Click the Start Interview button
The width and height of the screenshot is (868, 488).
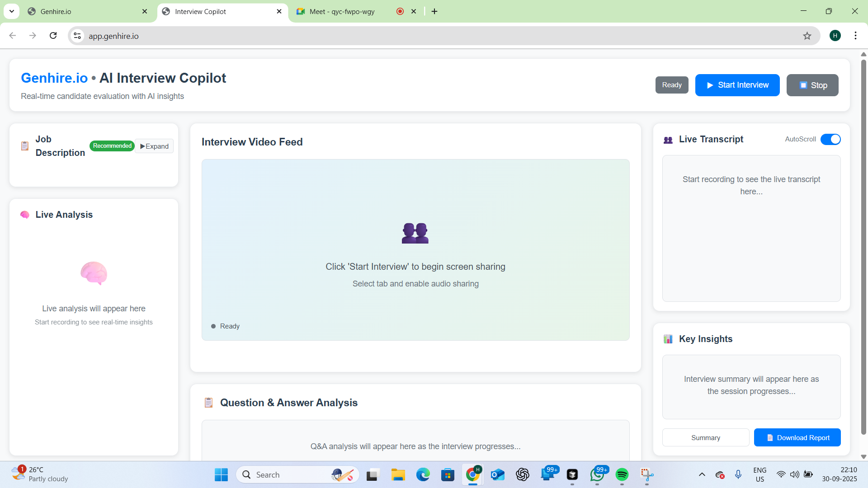tap(737, 85)
